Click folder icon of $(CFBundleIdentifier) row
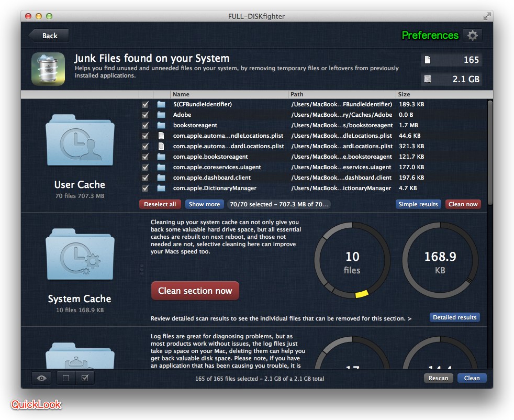This screenshot has width=514, height=420. coord(161,104)
